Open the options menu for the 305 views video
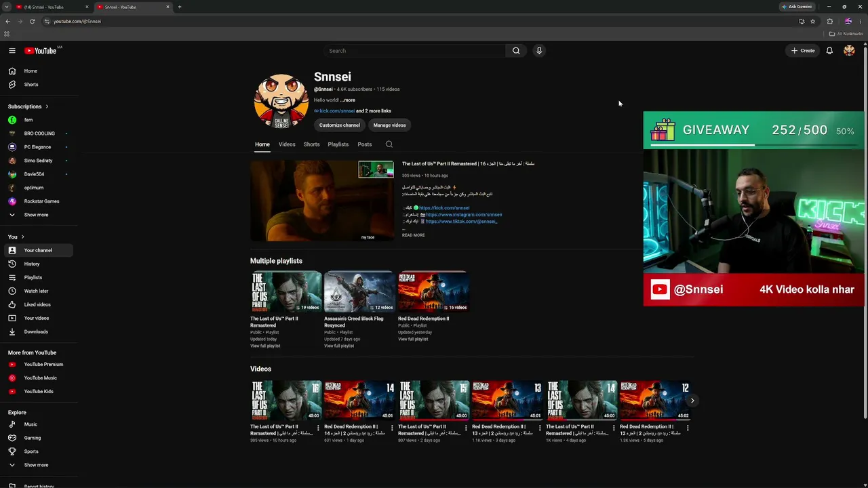Viewport: 868px width, 488px height. tap(318, 428)
